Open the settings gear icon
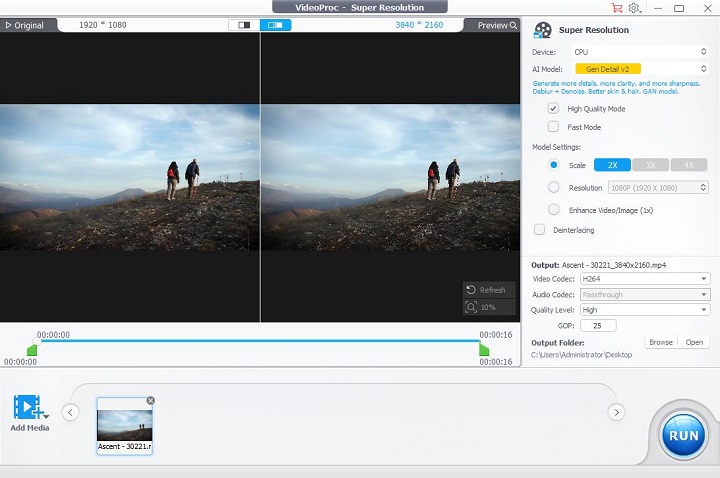Screen dimensions: 720x478 tap(634, 8)
